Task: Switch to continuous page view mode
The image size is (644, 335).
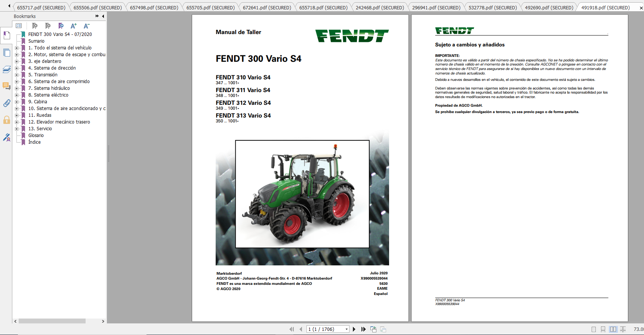Action: point(603,329)
